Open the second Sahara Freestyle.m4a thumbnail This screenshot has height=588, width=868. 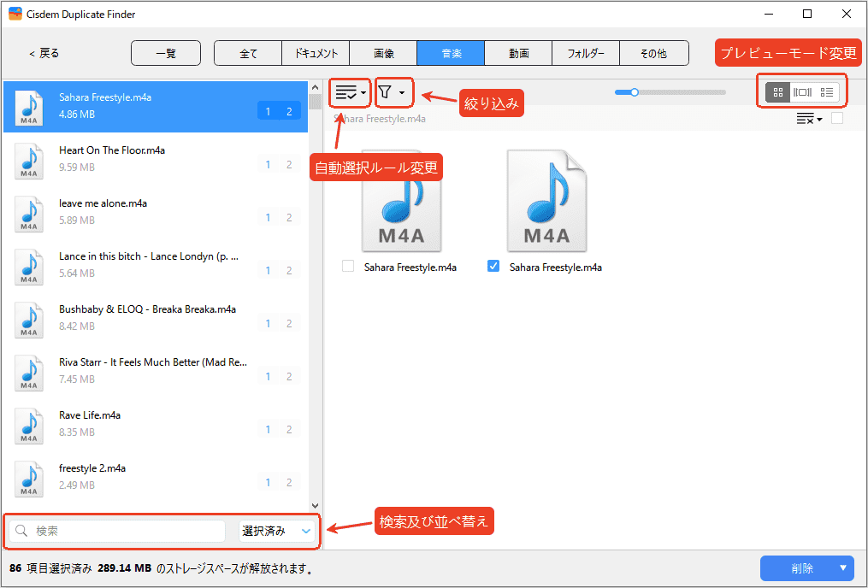[547, 200]
